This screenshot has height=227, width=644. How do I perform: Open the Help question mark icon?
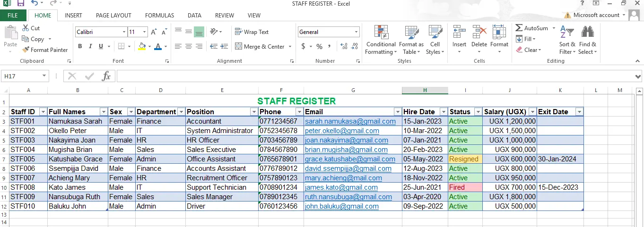[x=582, y=3]
